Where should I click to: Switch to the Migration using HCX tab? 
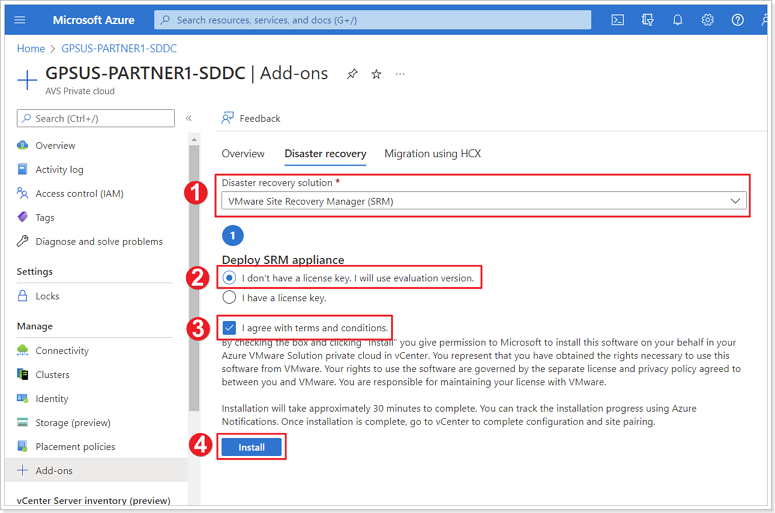pyautogui.click(x=432, y=154)
